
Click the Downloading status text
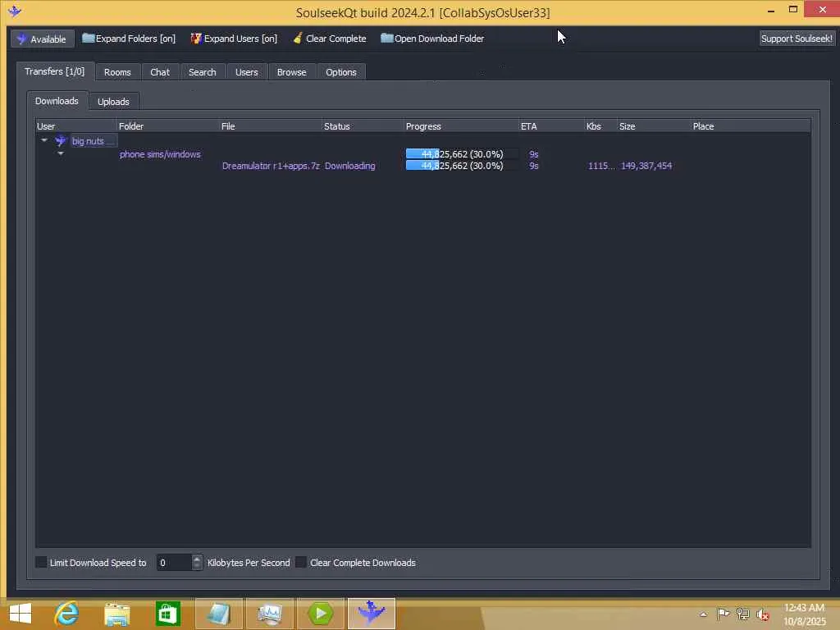pyautogui.click(x=349, y=166)
